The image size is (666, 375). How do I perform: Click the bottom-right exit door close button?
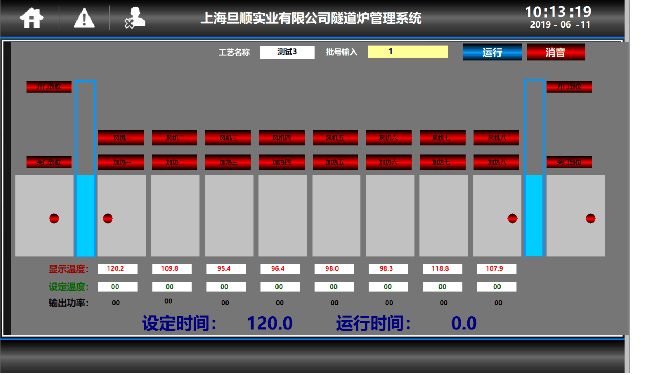tap(569, 162)
